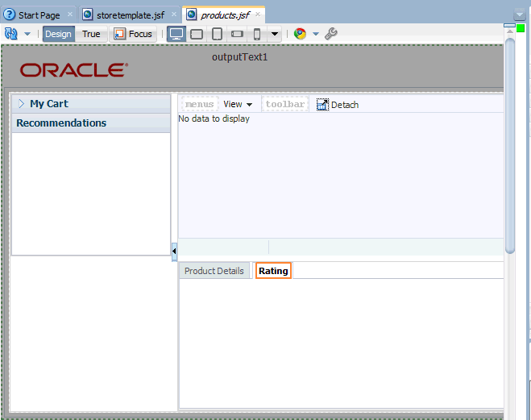The height and width of the screenshot is (420, 531).
Task: Select the products.jsf tab
Action: [x=224, y=15]
